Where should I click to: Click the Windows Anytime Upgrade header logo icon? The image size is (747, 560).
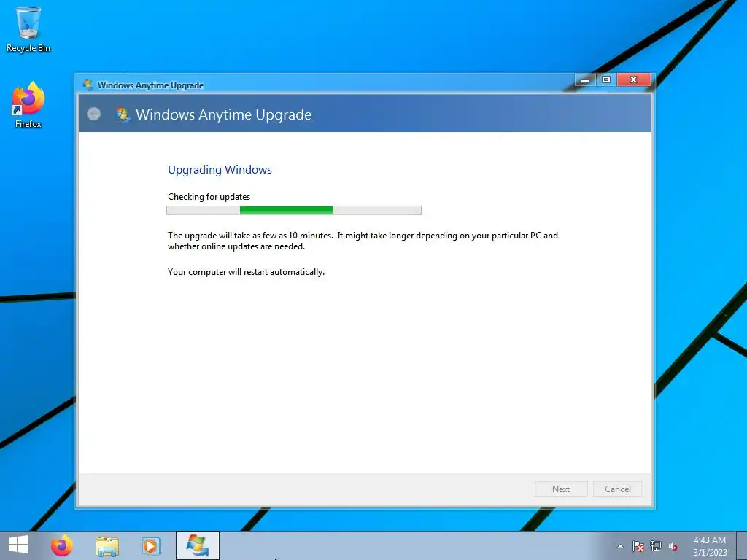coord(123,114)
